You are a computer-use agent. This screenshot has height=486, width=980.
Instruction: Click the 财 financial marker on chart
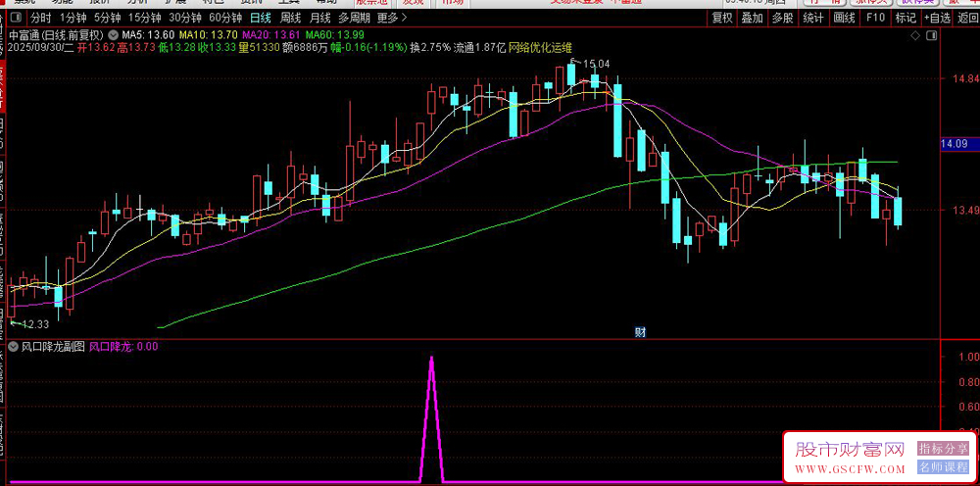tap(640, 332)
